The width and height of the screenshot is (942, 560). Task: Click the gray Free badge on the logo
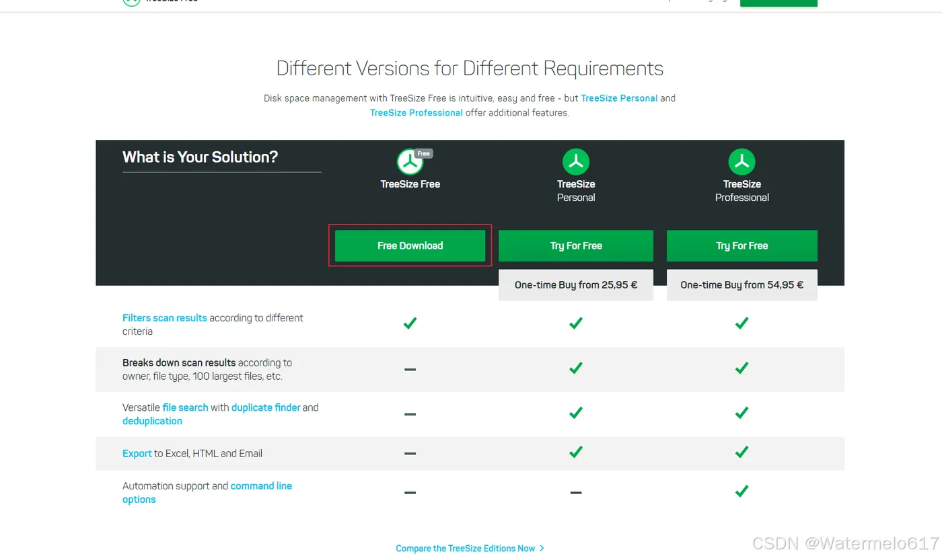click(424, 153)
